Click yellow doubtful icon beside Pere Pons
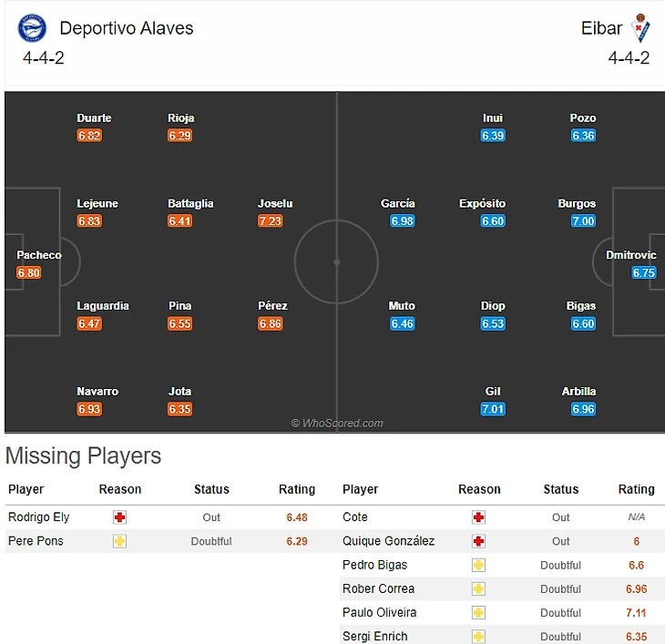Viewport: 665px width, 644px height. (x=119, y=541)
